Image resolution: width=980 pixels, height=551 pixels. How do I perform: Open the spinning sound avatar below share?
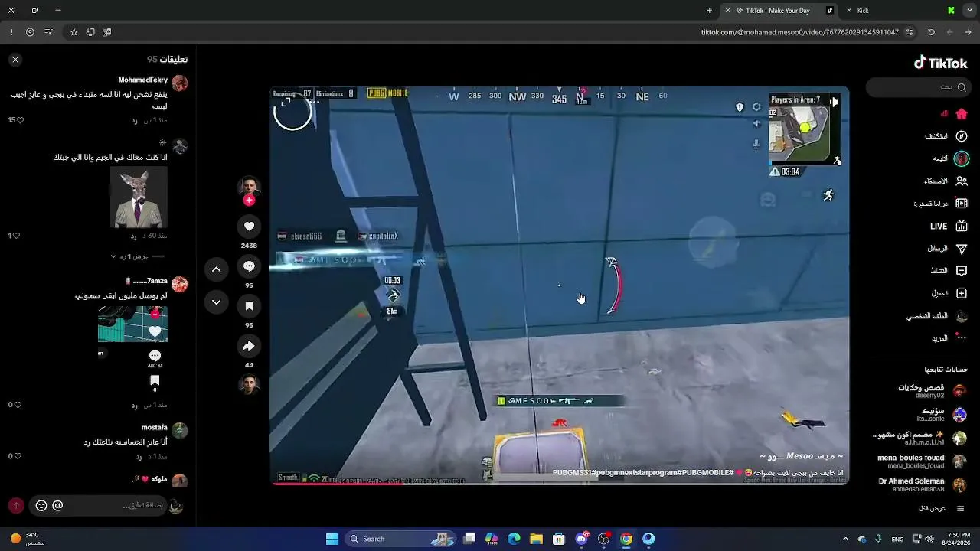(249, 385)
